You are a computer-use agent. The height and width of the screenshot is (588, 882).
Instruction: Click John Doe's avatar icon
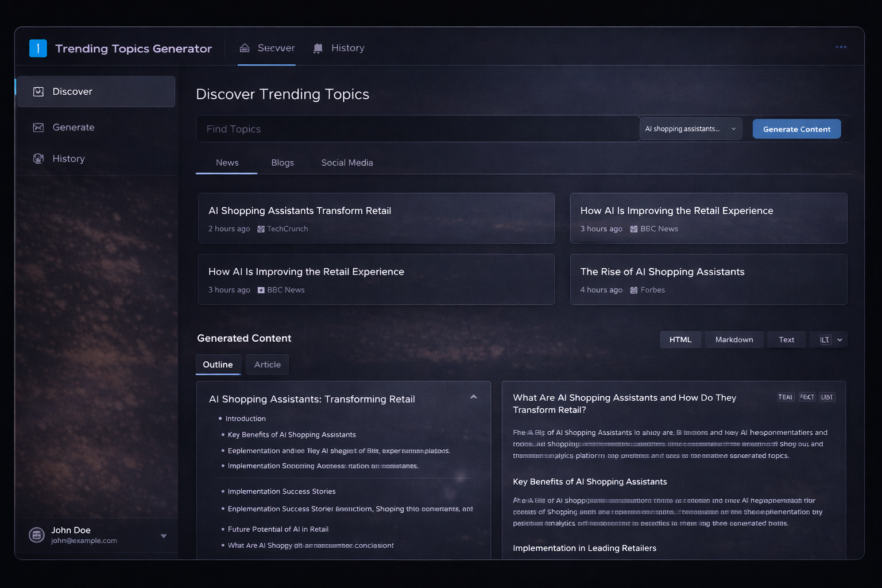(37, 535)
